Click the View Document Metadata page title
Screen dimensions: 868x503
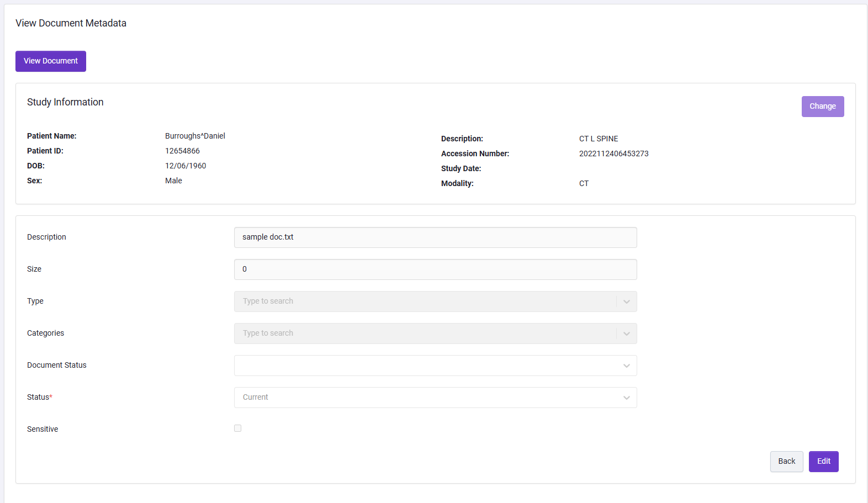[x=71, y=23]
